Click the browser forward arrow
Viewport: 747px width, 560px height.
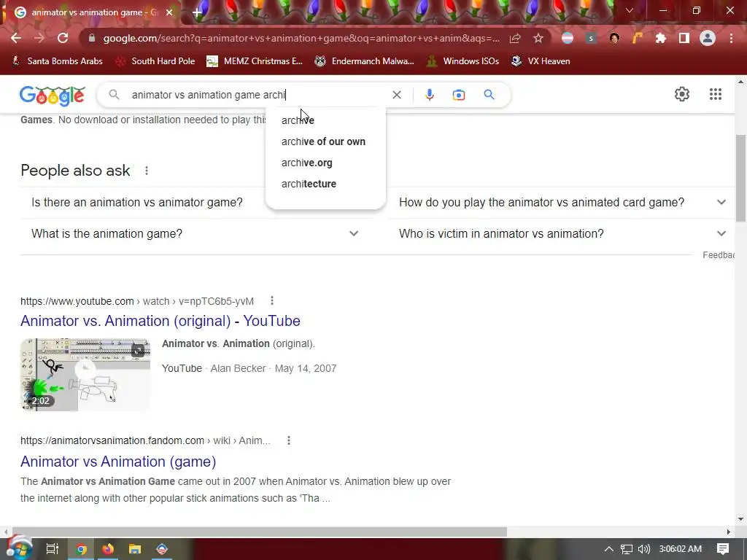tap(39, 38)
